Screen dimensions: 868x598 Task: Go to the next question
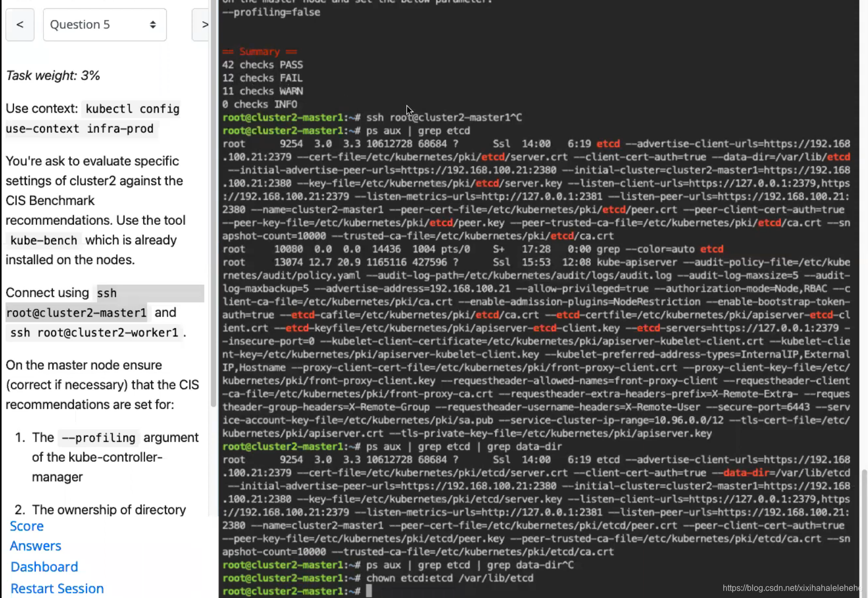202,25
